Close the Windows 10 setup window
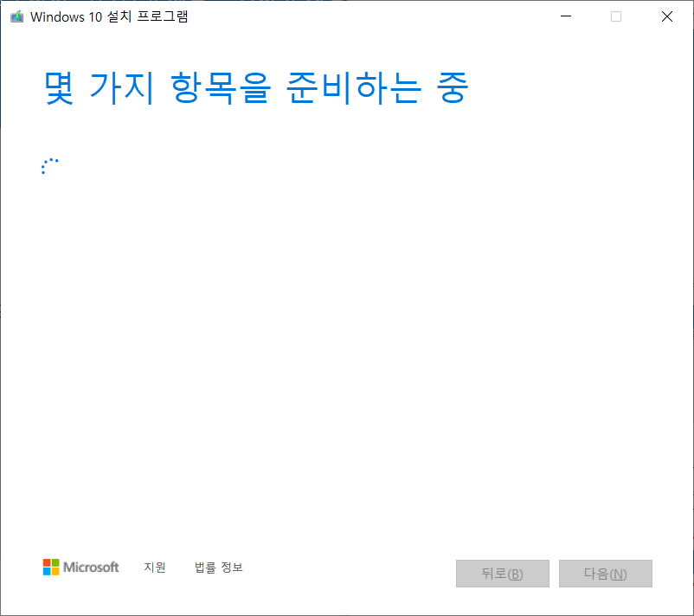The width and height of the screenshot is (694, 616). [666, 16]
